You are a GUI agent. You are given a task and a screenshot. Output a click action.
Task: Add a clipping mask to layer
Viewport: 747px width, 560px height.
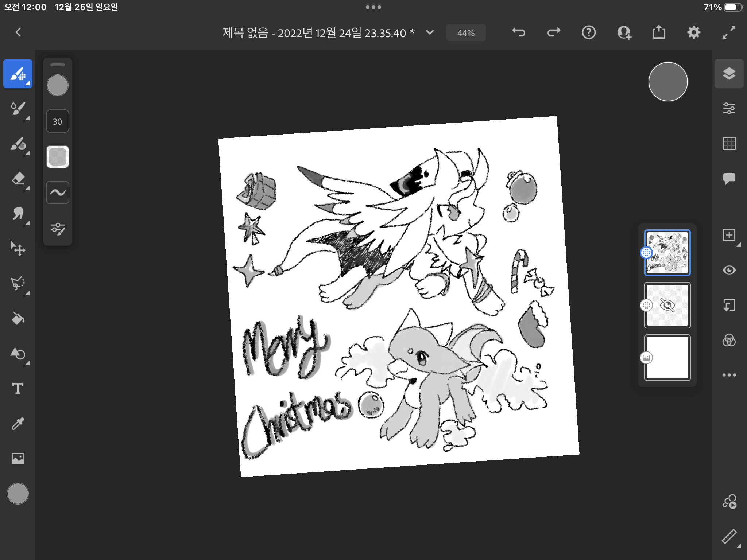pyautogui.click(x=729, y=305)
